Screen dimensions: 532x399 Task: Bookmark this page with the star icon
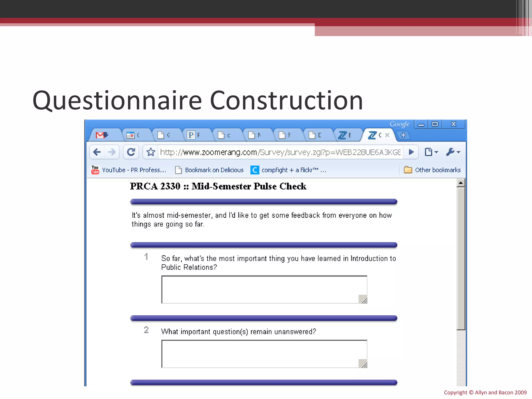pyautogui.click(x=151, y=152)
